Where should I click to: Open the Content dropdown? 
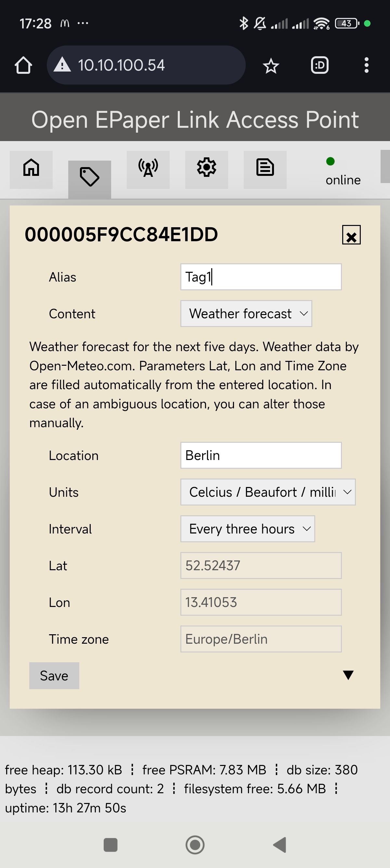click(246, 314)
